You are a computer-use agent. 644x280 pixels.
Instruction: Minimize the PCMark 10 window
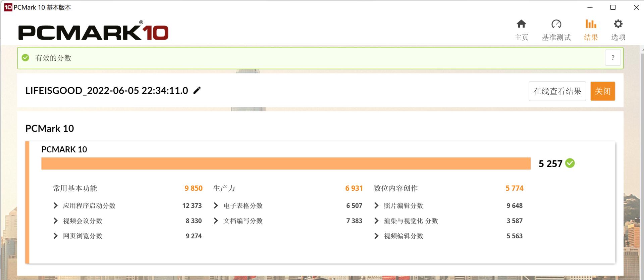point(590,7)
